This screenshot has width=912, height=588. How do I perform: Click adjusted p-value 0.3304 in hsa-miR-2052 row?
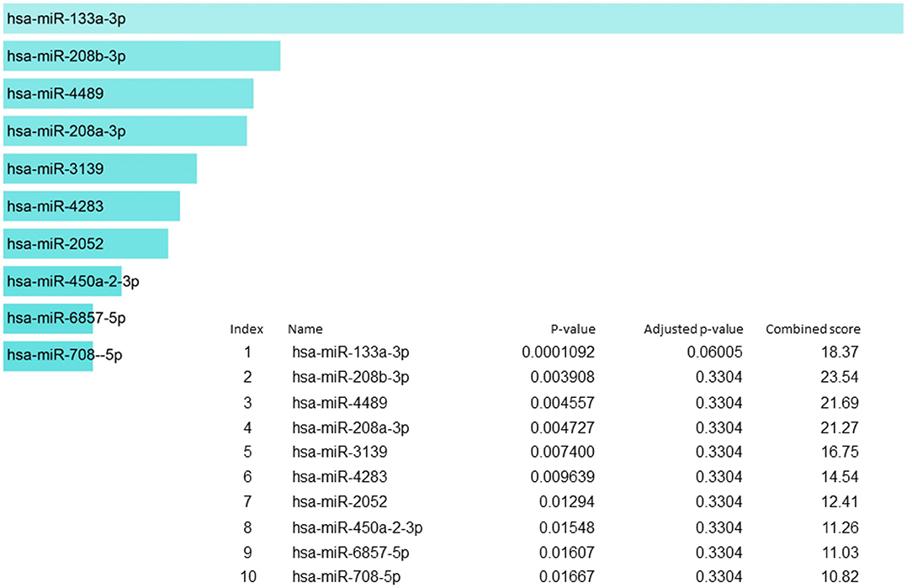coord(718,502)
